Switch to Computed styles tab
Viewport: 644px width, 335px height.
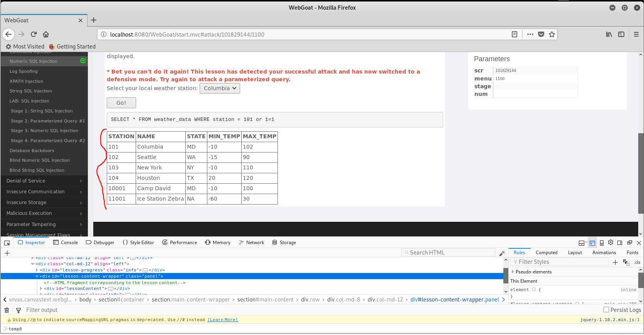[x=546, y=253]
